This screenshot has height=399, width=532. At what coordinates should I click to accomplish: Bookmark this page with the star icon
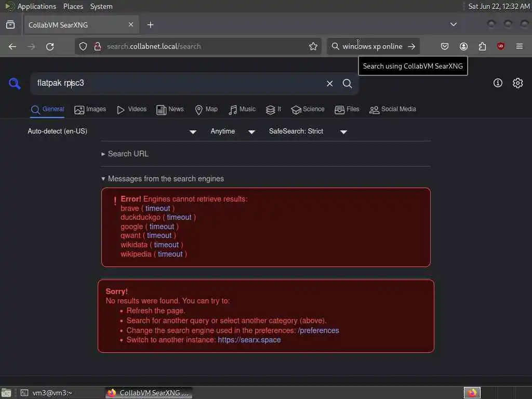(x=313, y=46)
